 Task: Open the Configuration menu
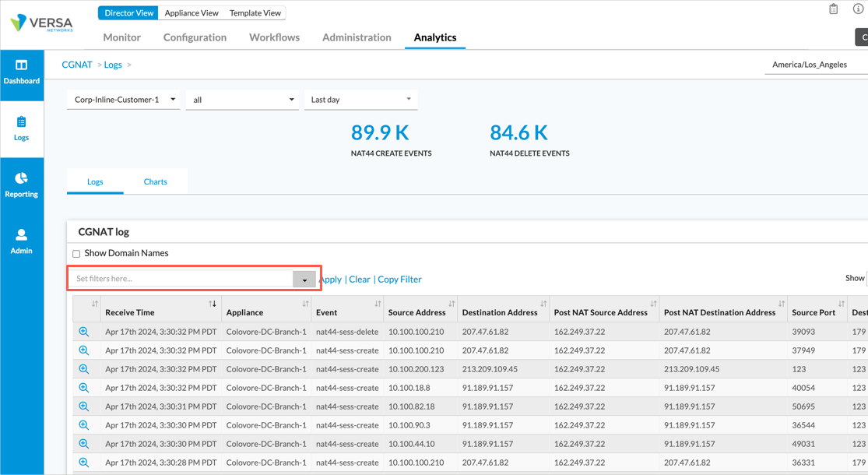click(195, 37)
